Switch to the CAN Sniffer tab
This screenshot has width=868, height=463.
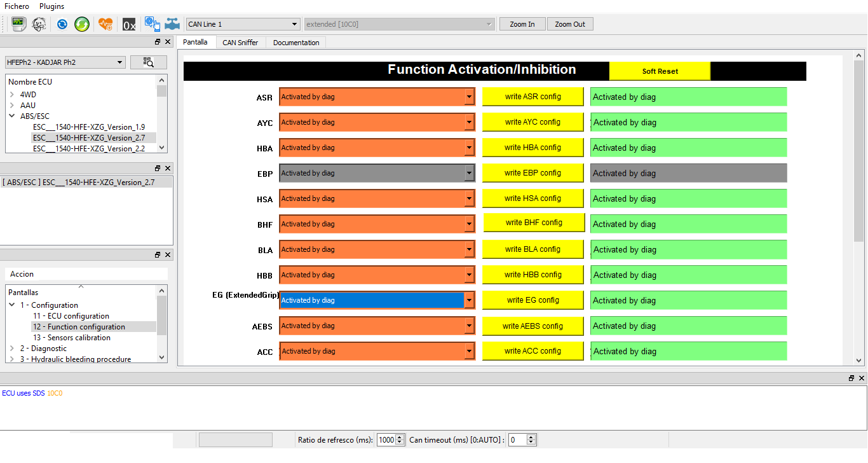pos(240,43)
